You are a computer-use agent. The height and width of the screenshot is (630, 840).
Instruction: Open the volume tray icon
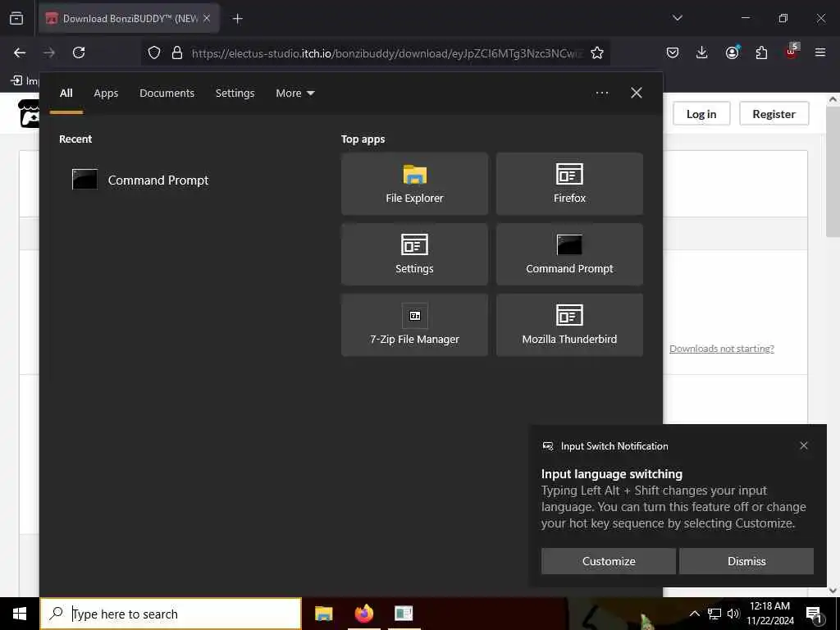tap(733, 614)
